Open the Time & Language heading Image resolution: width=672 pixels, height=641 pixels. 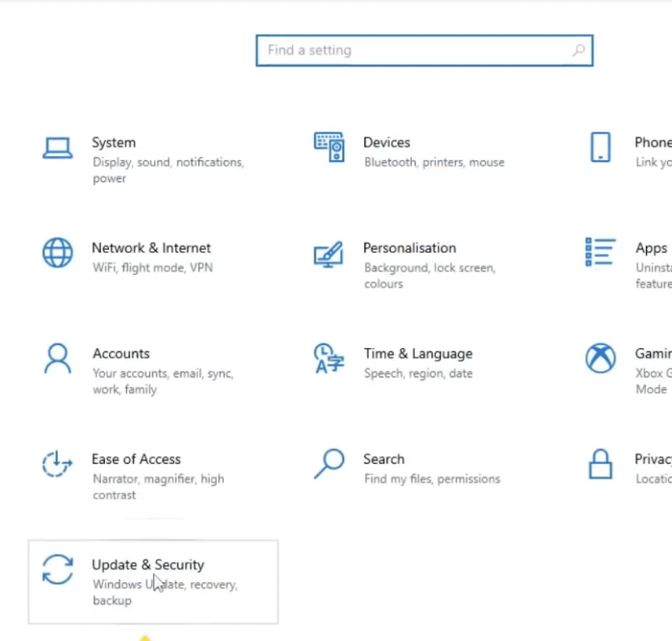pyautogui.click(x=417, y=354)
